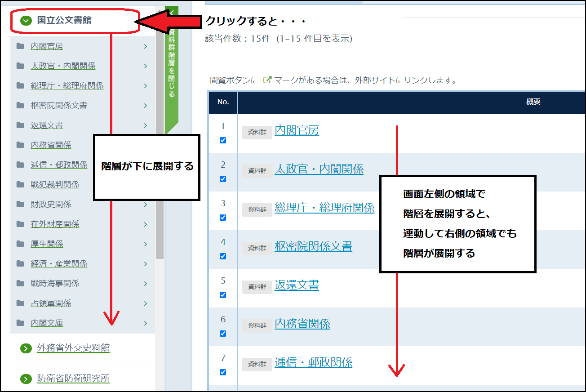Screen dimensions: 586x392
Task: Expand the 内閣官房 tree row chevron
Action: 146,46
